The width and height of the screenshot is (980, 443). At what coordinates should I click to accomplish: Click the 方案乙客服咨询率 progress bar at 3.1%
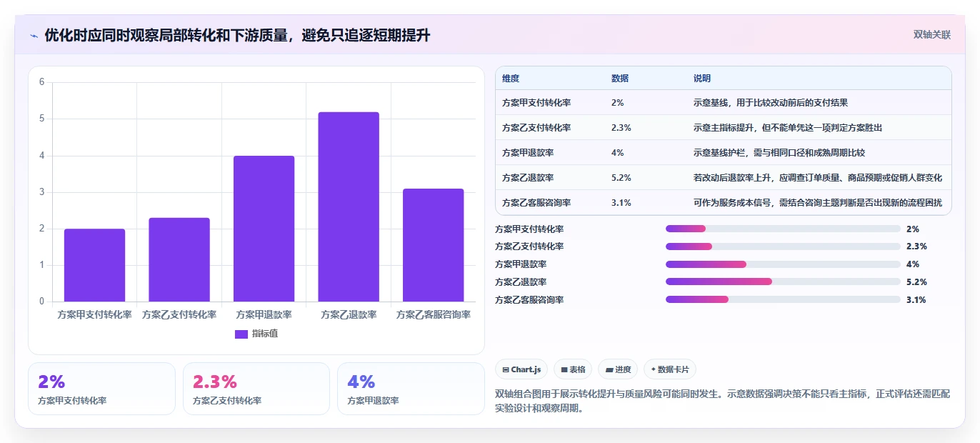pyautogui.click(x=783, y=299)
